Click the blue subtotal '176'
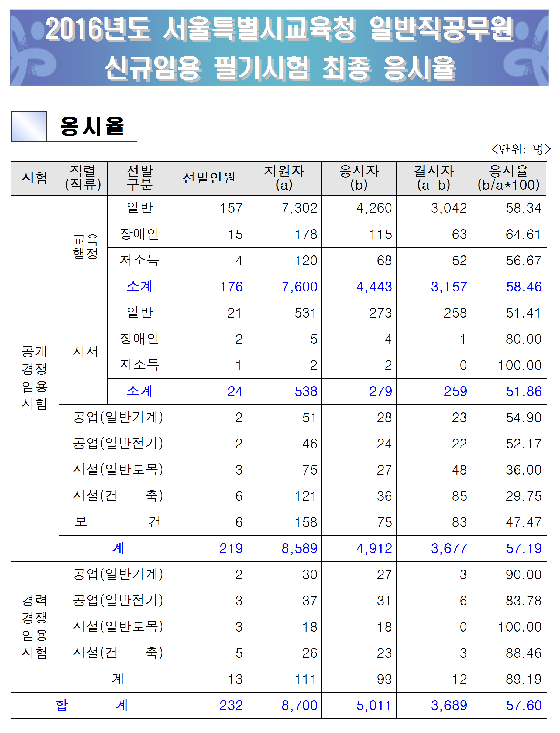 (231, 287)
